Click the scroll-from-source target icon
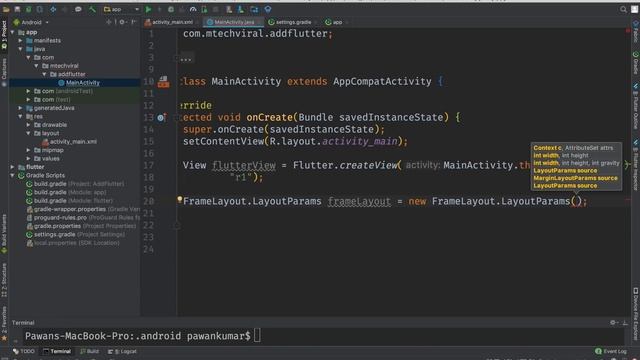This screenshot has height=360, width=640. click(x=109, y=22)
